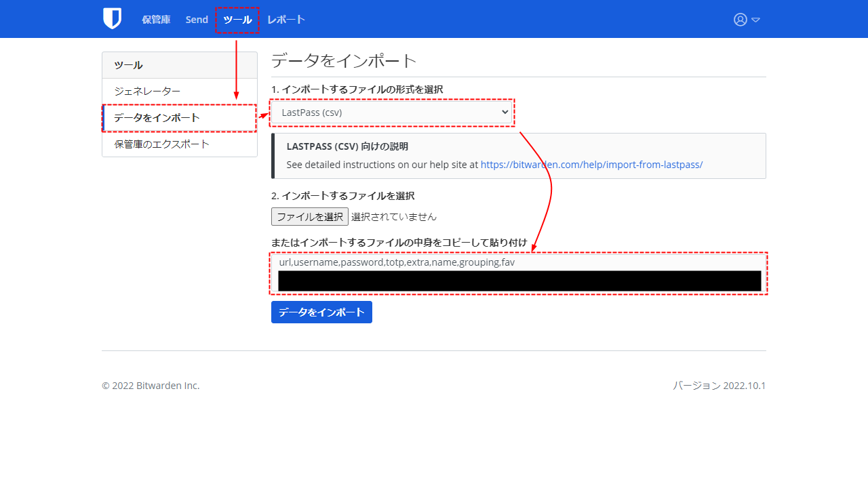
Task: Open the 保管庫 navigation tab
Action: coord(156,20)
